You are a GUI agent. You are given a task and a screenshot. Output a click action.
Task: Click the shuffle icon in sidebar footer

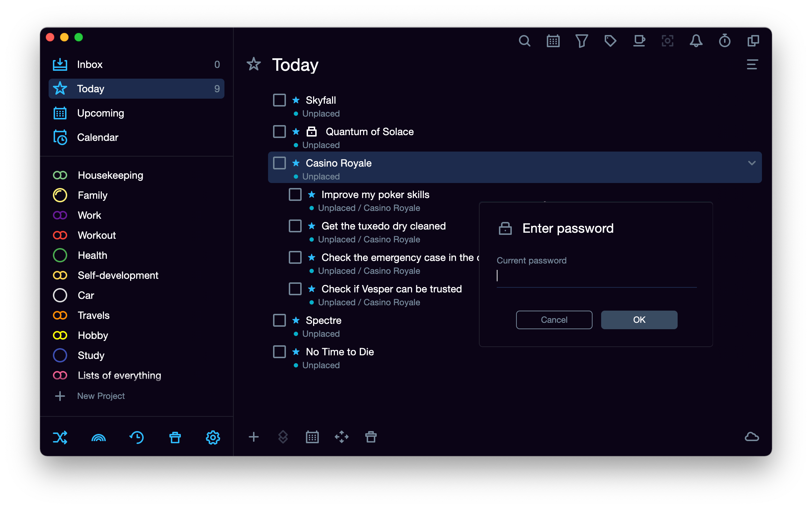point(60,437)
